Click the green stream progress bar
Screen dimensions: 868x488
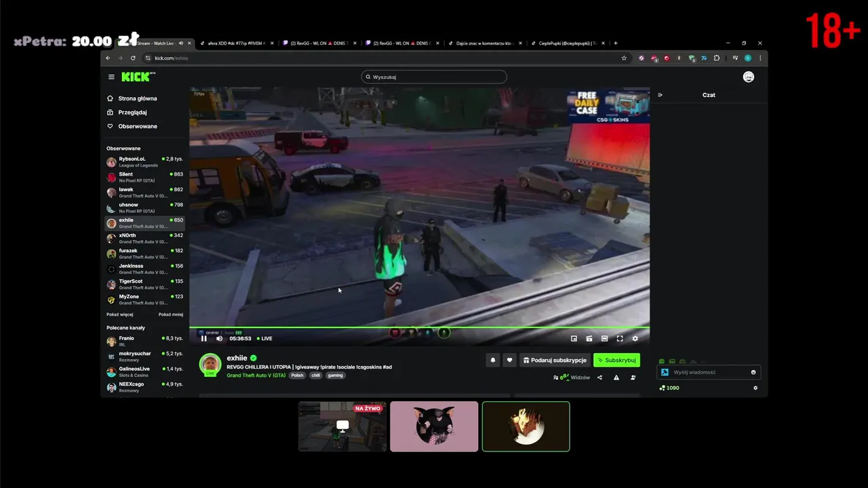click(x=419, y=328)
